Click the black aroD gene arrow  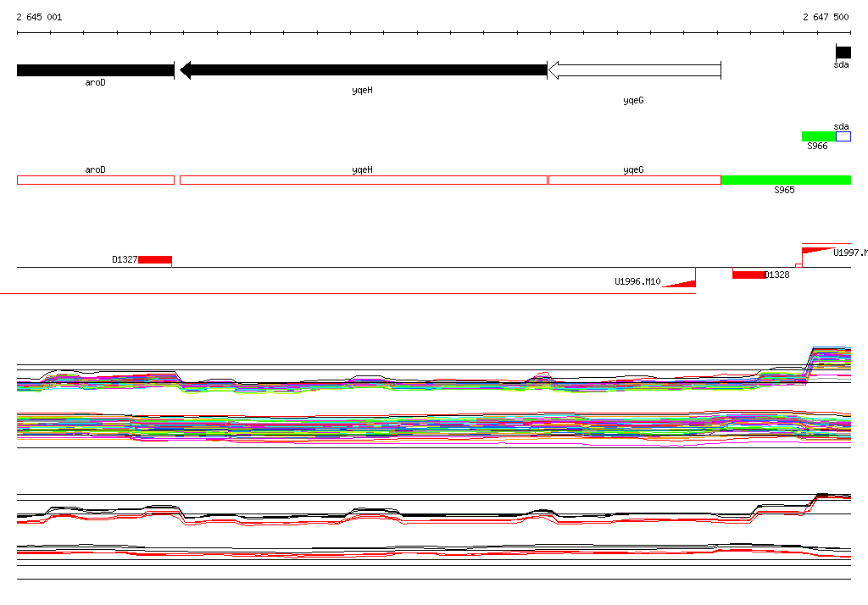tap(95, 70)
